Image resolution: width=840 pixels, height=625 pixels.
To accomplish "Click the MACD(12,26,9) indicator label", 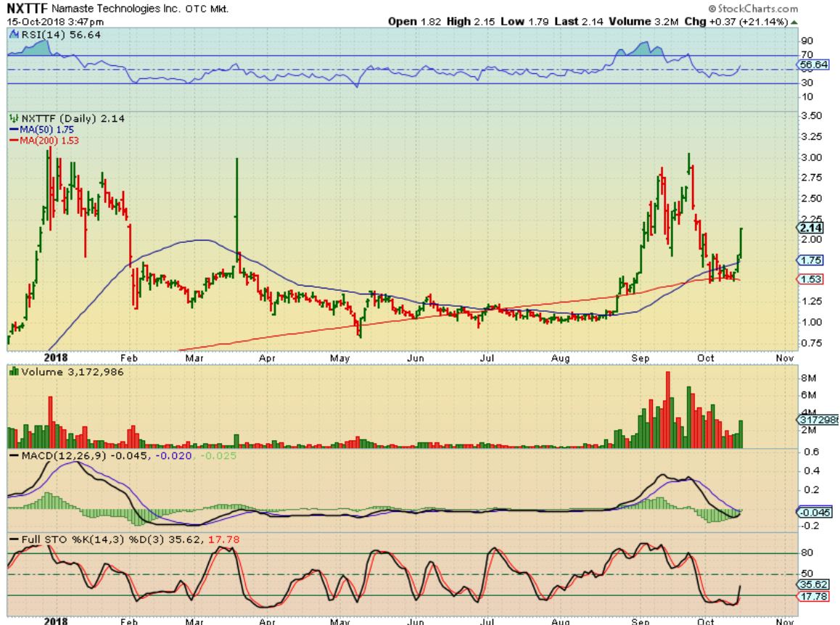I will [64, 456].
